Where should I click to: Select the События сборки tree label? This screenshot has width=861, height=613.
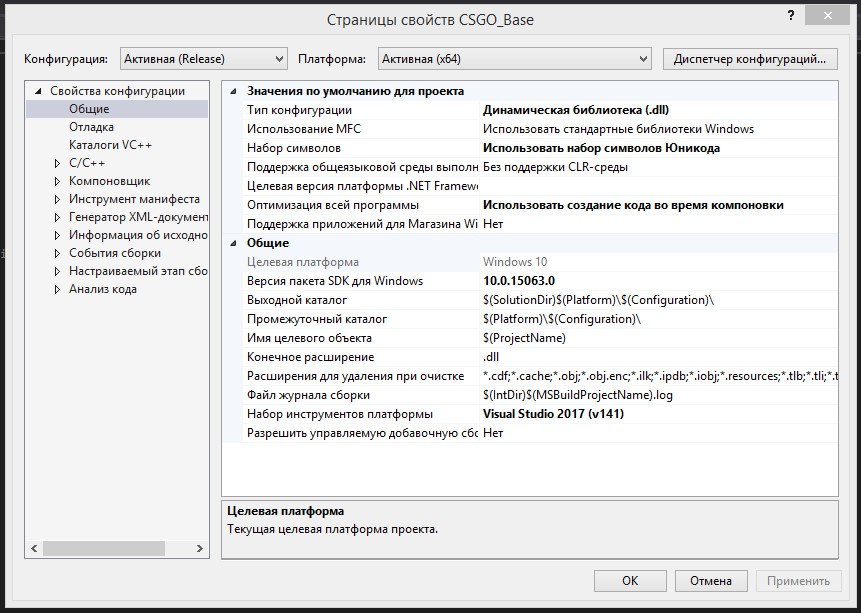coord(115,253)
